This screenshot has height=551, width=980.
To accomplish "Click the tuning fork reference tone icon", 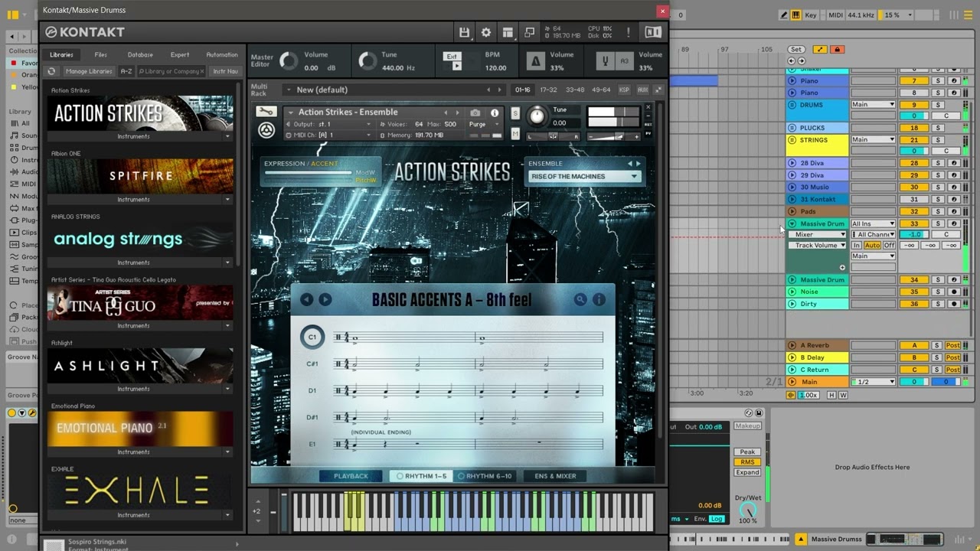I will [606, 61].
